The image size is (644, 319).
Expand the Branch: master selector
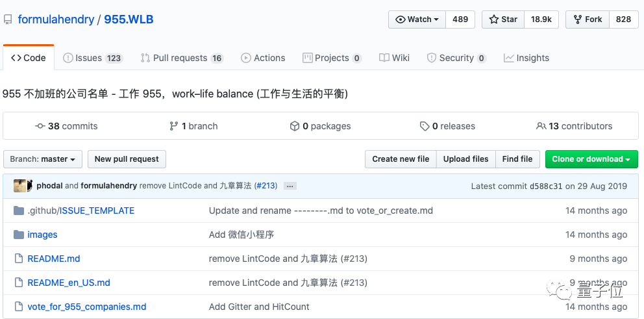(43, 159)
